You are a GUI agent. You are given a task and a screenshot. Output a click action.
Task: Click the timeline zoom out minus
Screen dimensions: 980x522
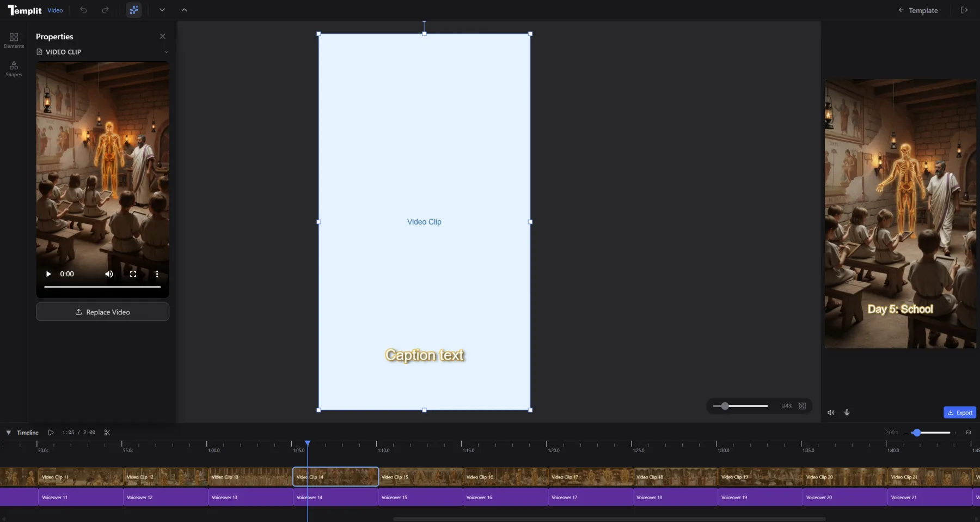tap(906, 433)
